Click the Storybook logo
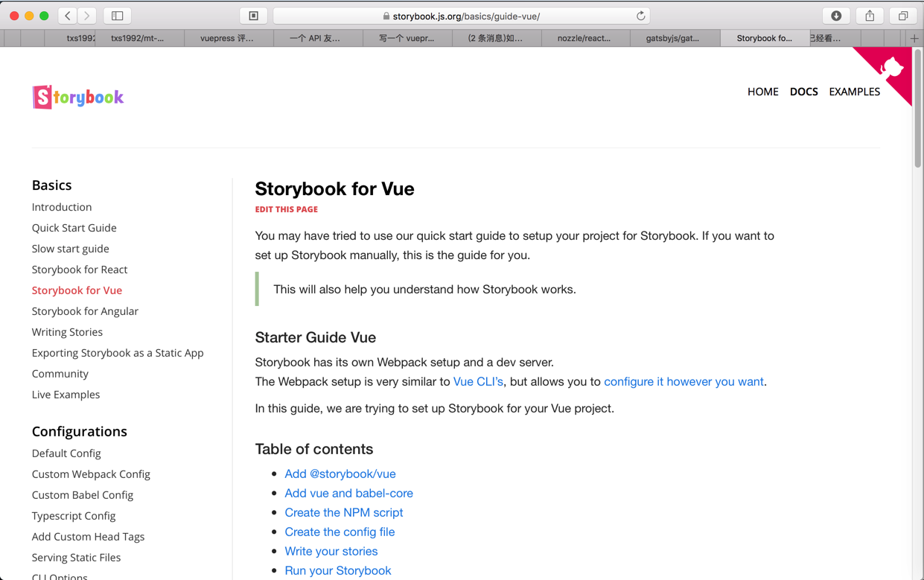The width and height of the screenshot is (924, 580). [x=78, y=97]
